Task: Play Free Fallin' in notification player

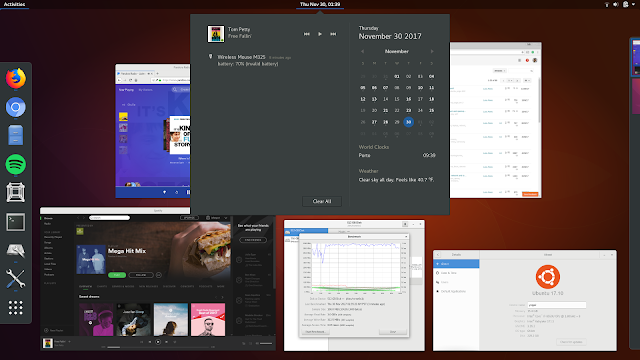Action: click(320, 34)
